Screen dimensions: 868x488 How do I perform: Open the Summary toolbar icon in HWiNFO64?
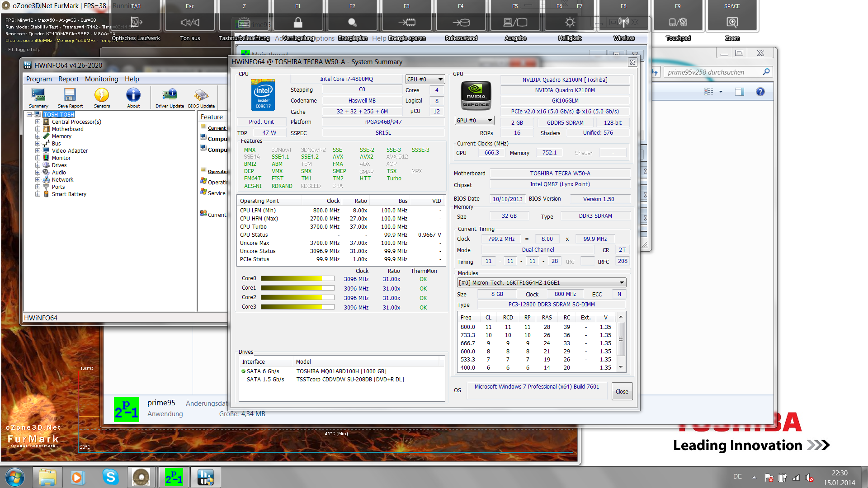[38, 98]
